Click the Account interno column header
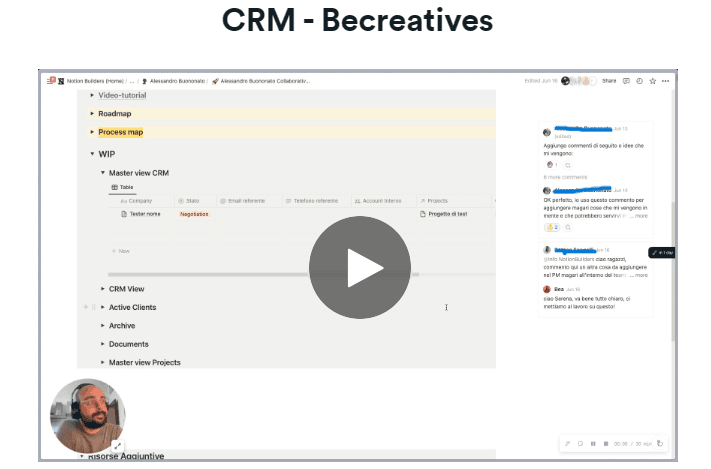Image resolution: width=711 pixels, height=469 pixels. (x=378, y=201)
